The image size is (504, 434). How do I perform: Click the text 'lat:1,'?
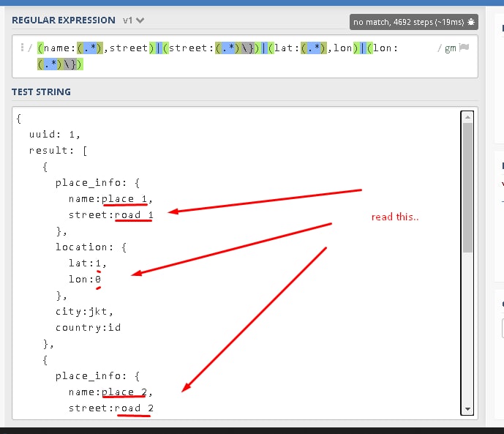pyautogui.click(x=88, y=263)
